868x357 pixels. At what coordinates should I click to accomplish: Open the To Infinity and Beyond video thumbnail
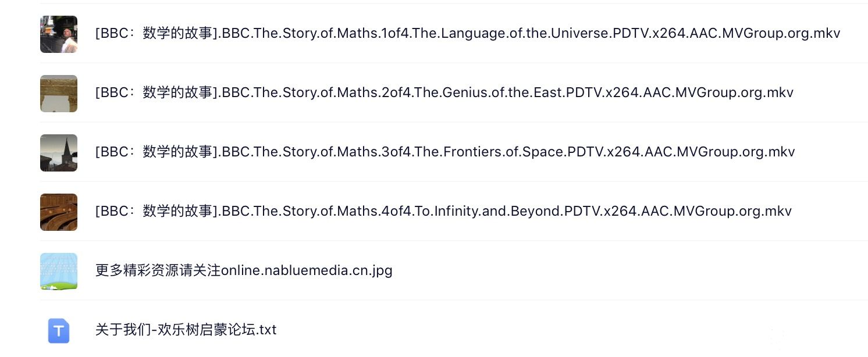click(x=59, y=212)
